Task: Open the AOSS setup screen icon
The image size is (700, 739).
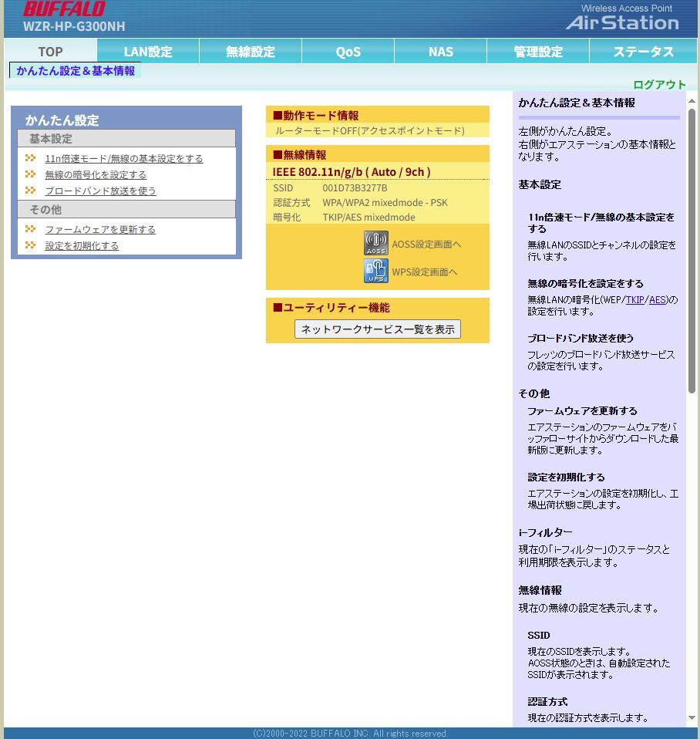Action: (375, 242)
